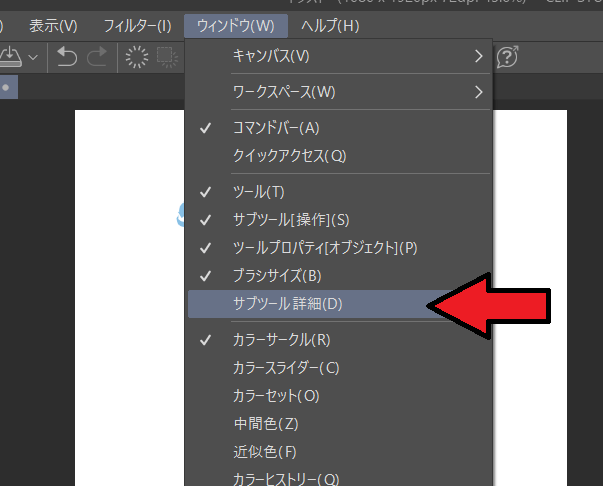Open dropdown arrow beside the save icon

pos(33,57)
